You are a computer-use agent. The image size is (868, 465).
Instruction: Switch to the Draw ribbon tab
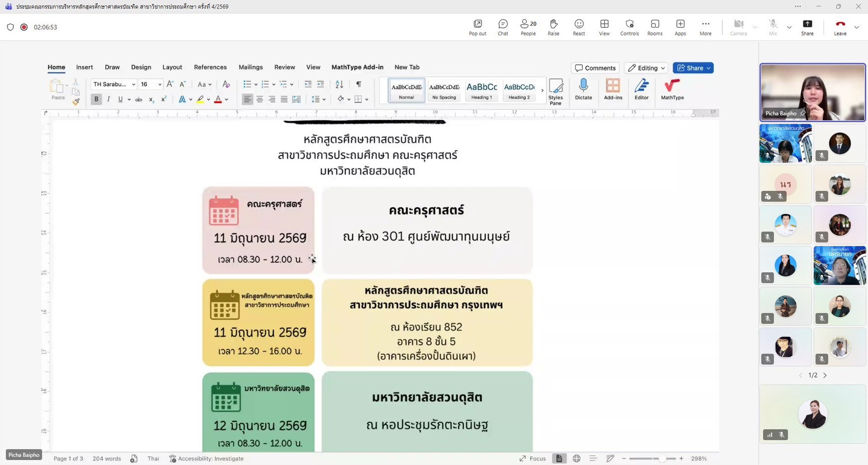click(x=112, y=67)
